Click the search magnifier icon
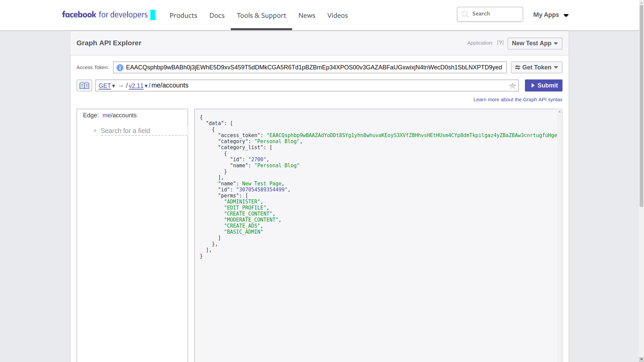Screen dimensions: 644x362 point(465,14)
